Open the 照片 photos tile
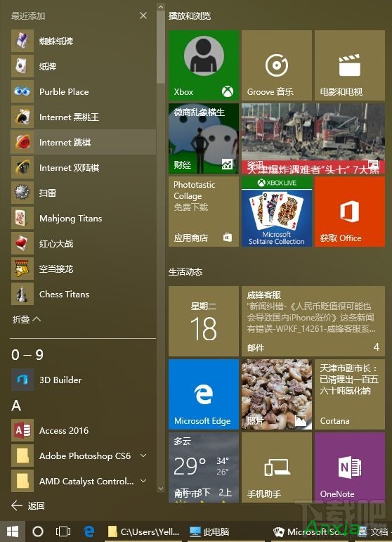Viewport: 392px width, 542px height. [x=277, y=394]
